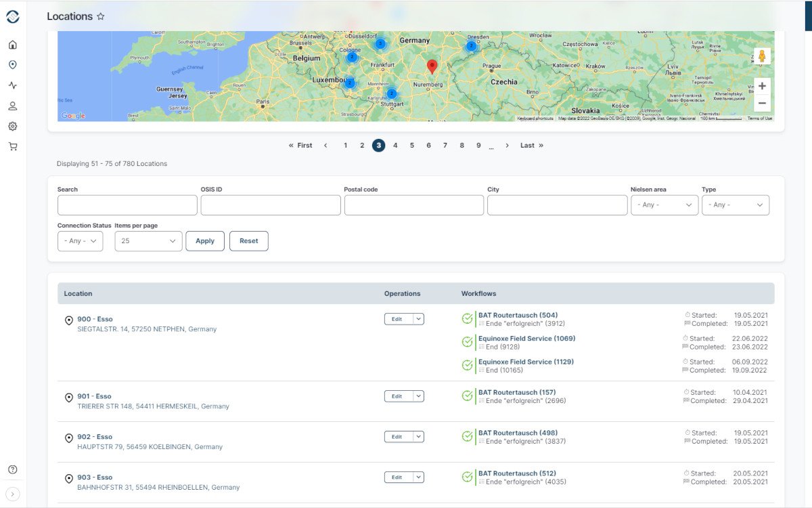Open the Locations pin sidebar icon
The width and height of the screenshot is (812, 508).
point(13,65)
